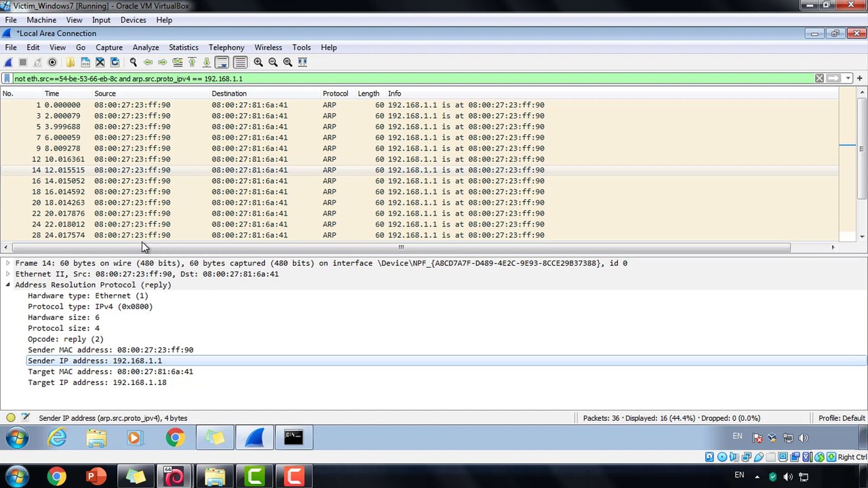Select the Hardware type: Ethernet field
The width and height of the screenshot is (868, 488).
pyautogui.click(x=88, y=296)
